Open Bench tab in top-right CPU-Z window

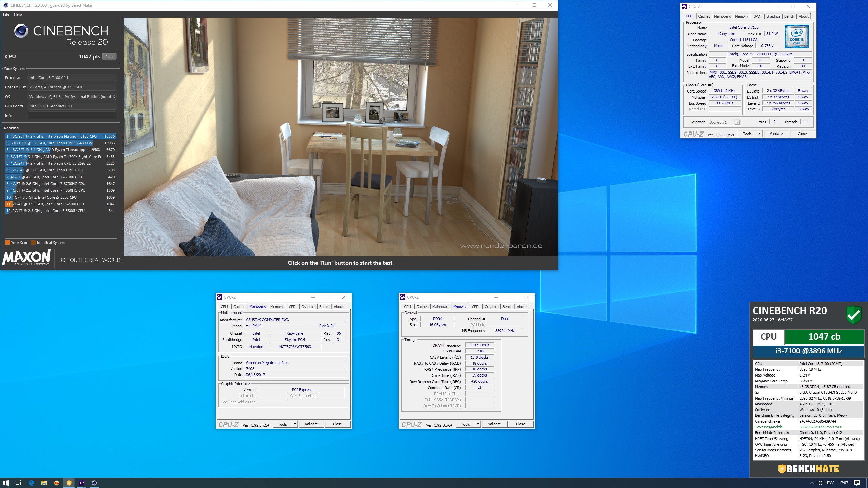click(789, 16)
